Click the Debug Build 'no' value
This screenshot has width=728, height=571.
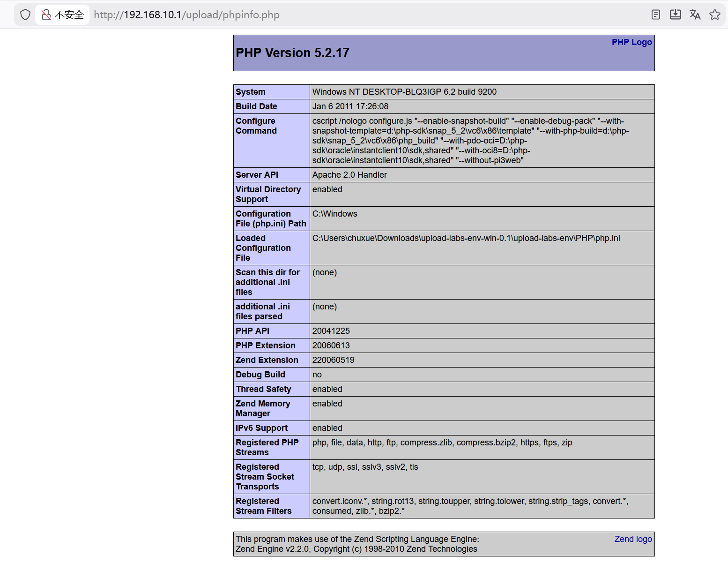point(317,375)
